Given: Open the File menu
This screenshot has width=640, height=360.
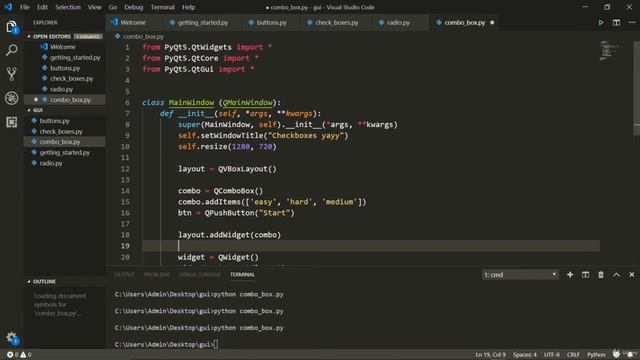Looking at the screenshot, I should (x=25, y=7).
